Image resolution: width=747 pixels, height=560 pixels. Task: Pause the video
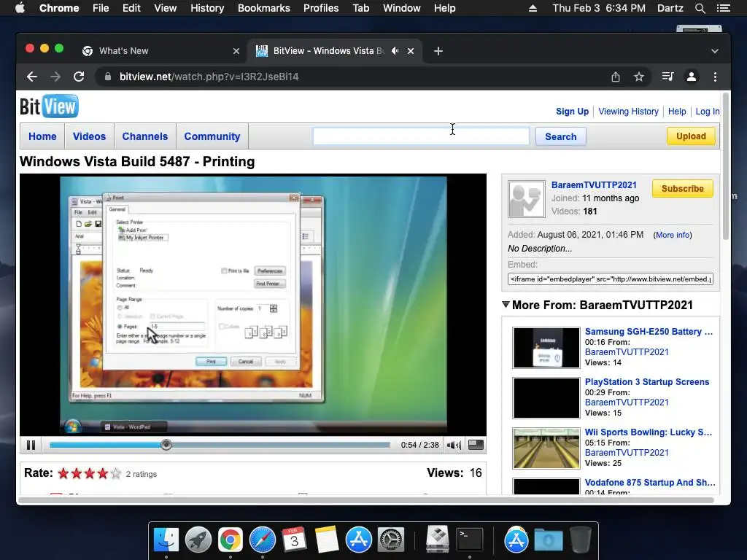[31, 445]
